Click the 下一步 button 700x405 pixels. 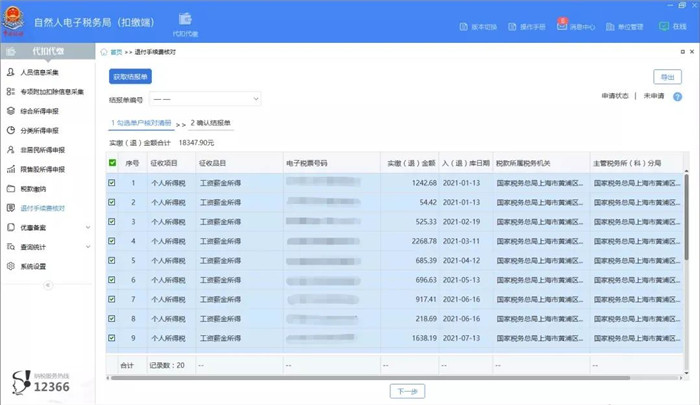(x=406, y=390)
